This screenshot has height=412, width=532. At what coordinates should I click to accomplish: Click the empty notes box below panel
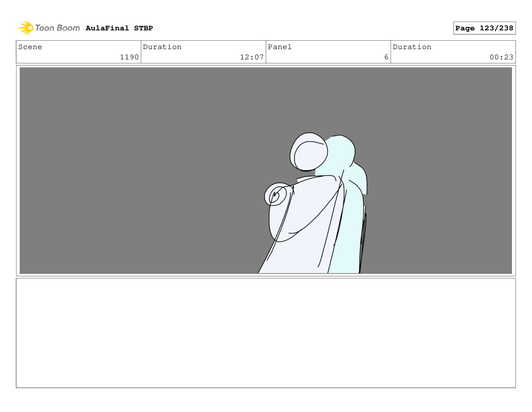tap(266, 333)
